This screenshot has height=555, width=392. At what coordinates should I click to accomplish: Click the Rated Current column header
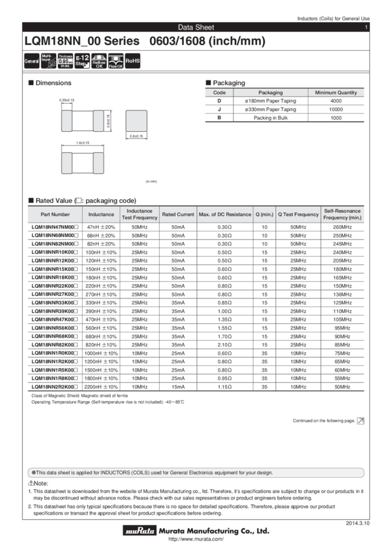(178, 215)
